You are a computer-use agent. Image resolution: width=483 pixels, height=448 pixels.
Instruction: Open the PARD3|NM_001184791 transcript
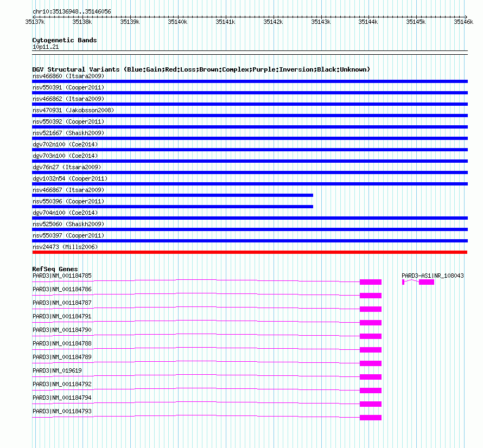point(62,316)
